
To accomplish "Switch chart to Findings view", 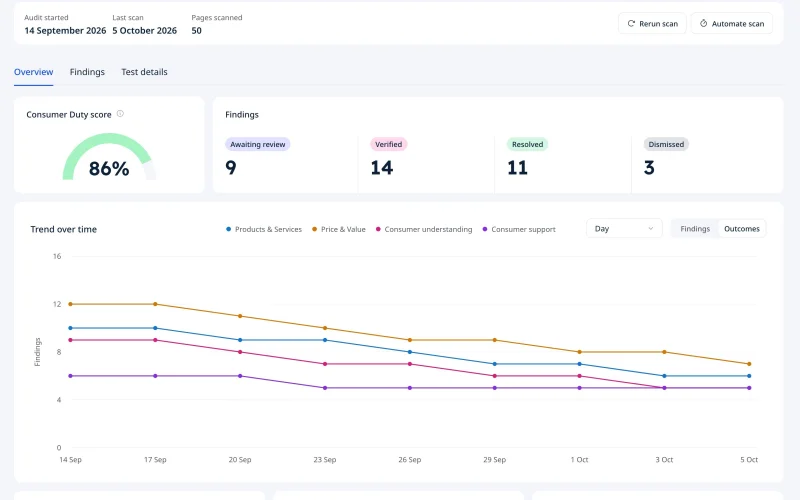I will pos(695,229).
